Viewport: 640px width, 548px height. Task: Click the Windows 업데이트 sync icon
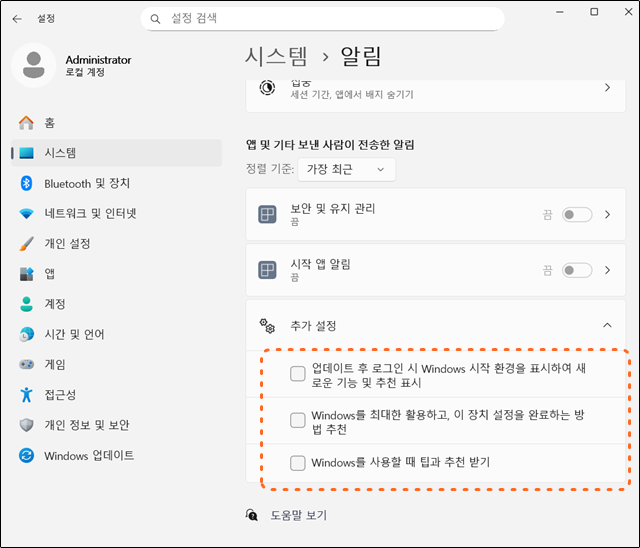[27, 455]
